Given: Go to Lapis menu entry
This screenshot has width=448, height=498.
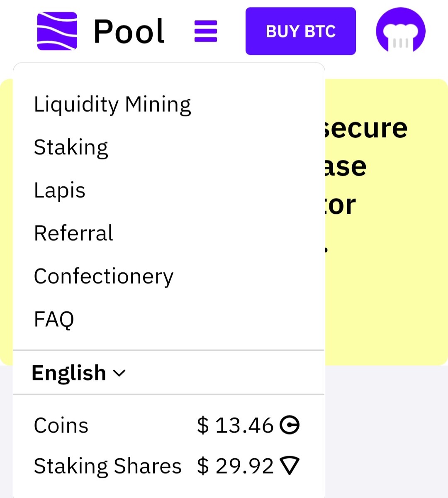Looking at the screenshot, I should [x=60, y=190].
